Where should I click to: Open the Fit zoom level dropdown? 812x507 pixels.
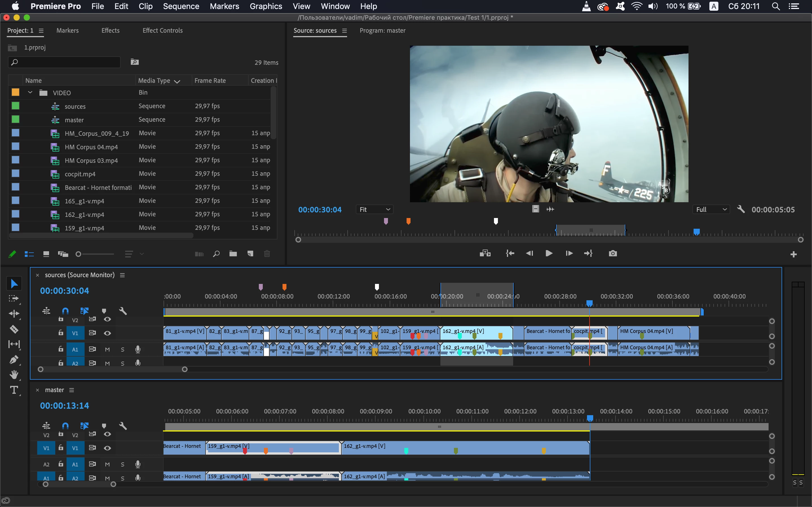[374, 210]
